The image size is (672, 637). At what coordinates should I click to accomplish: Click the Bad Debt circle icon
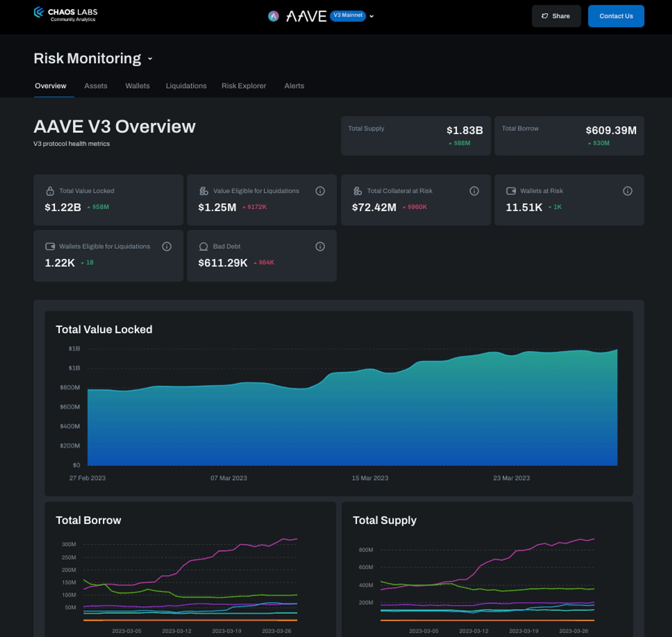point(203,247)
